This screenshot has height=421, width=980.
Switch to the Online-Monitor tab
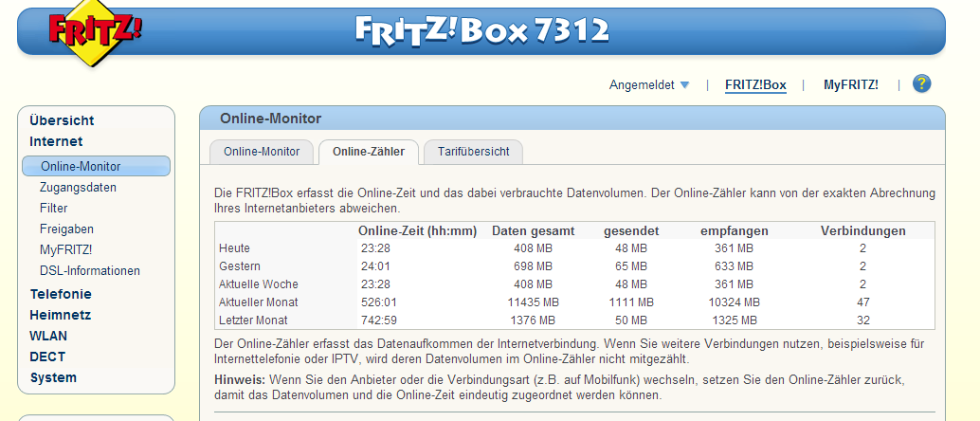coord(262,152)
